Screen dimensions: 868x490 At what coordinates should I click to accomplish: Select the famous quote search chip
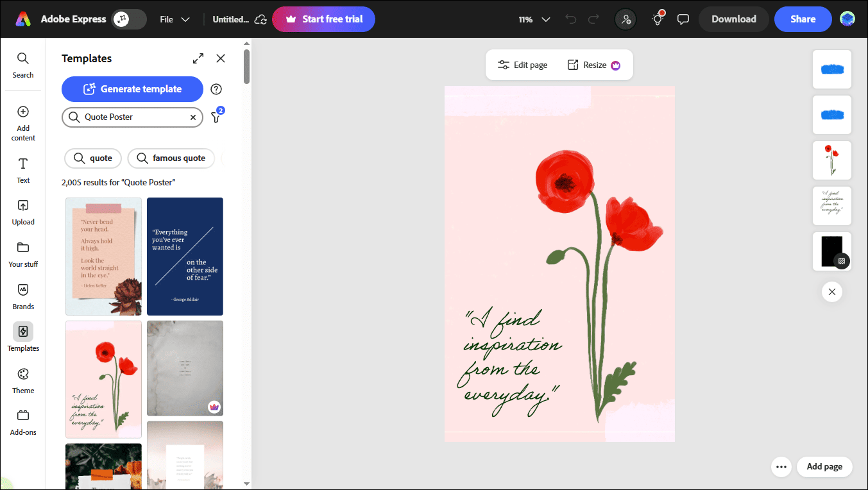click(171, 158)
